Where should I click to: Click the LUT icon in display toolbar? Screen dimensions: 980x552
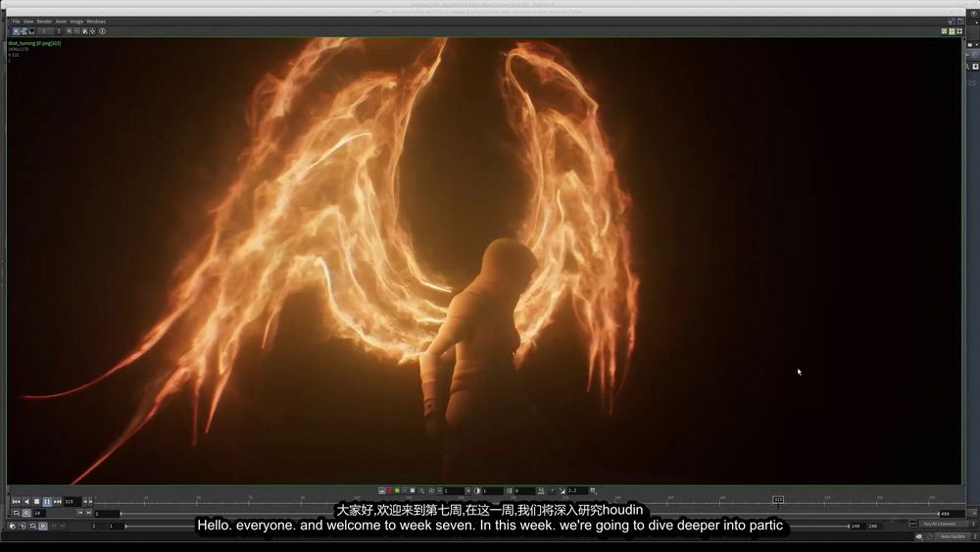(x=541, y=491)
